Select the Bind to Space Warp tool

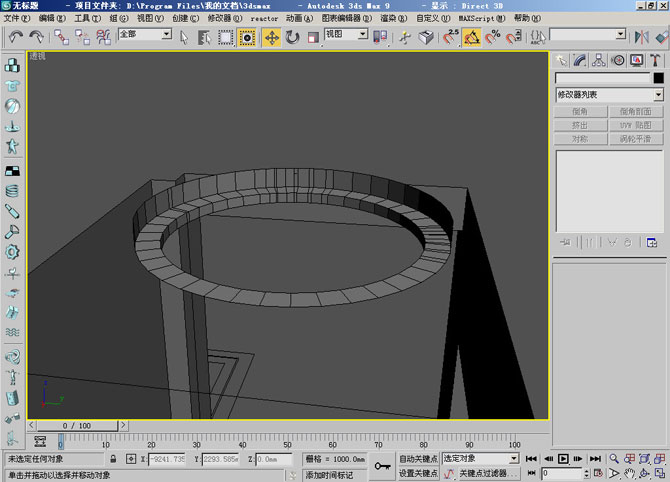pyautogui.click(x=103, y=37)
